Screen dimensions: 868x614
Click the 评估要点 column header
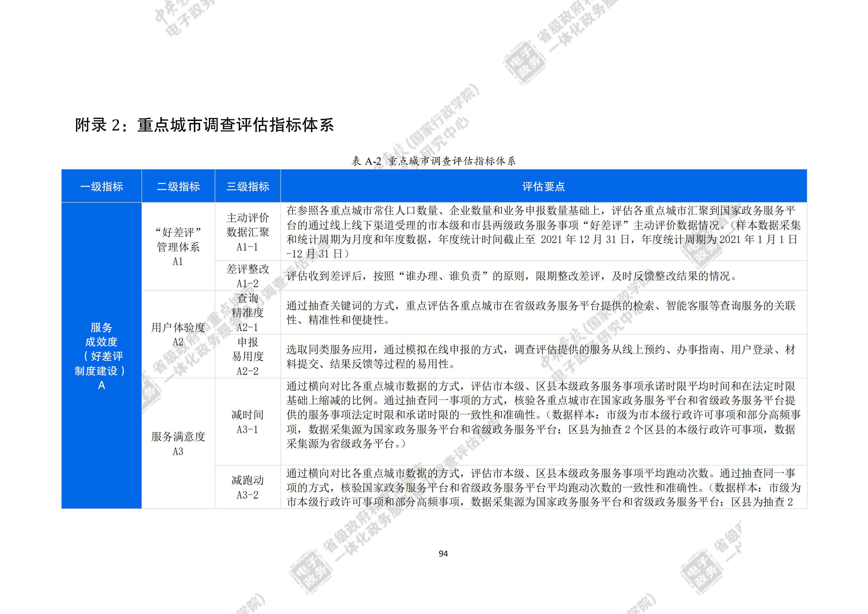pos(543,186)
